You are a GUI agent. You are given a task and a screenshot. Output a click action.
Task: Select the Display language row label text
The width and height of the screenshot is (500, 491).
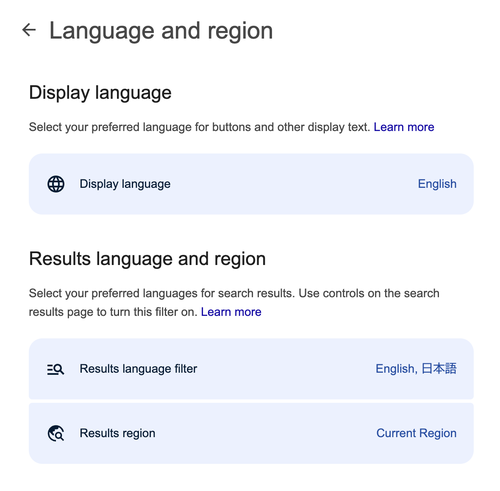click(x=125, y=184)
